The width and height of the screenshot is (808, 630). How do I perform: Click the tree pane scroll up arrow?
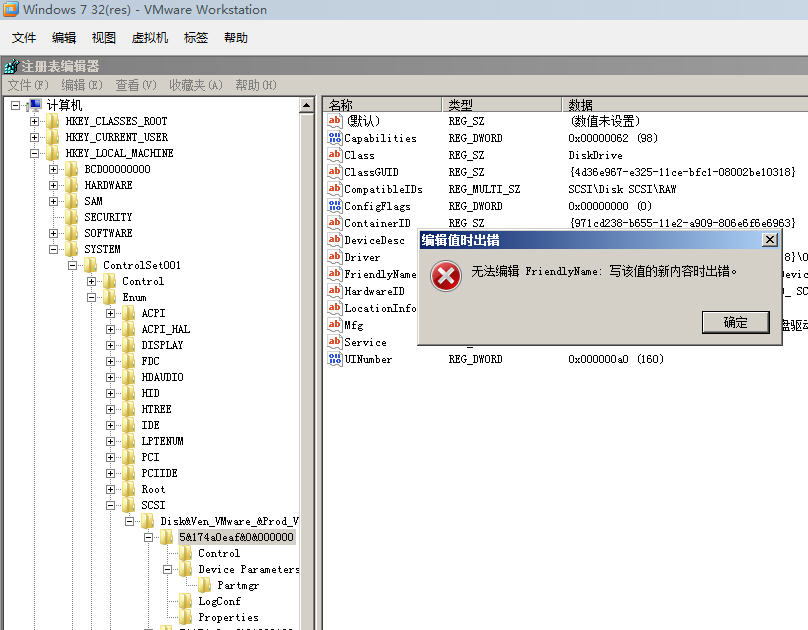coord(307,106)
